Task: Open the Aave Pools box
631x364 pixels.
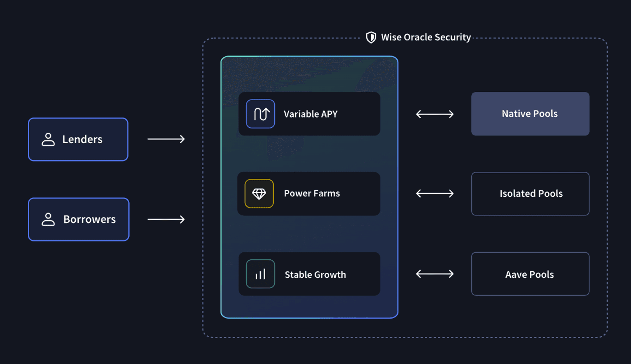Action: (x=530, y=274)
